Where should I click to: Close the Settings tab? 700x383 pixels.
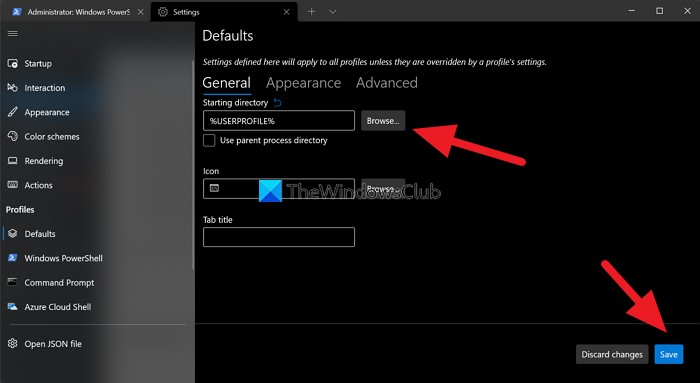(x=287, y=12)
